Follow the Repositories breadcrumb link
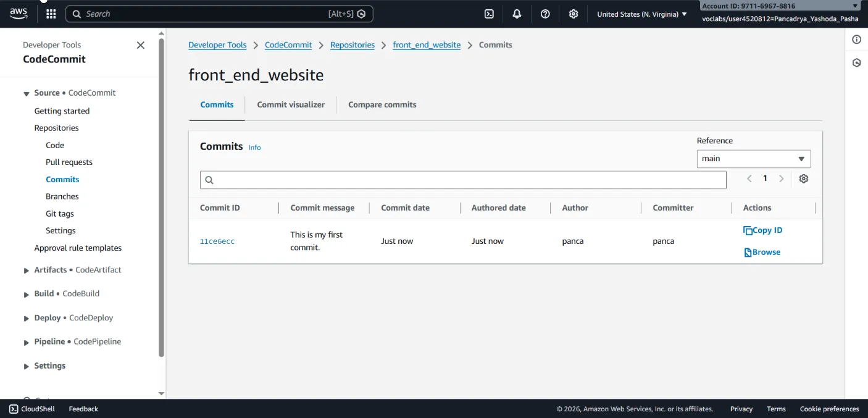The width and height of the screenshot is (868, 418). [x=353, y=45]
